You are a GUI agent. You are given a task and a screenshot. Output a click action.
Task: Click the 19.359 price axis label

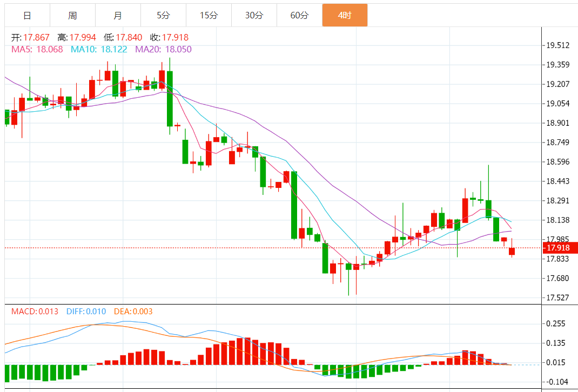pyautogui.click(x=557, y=65)
